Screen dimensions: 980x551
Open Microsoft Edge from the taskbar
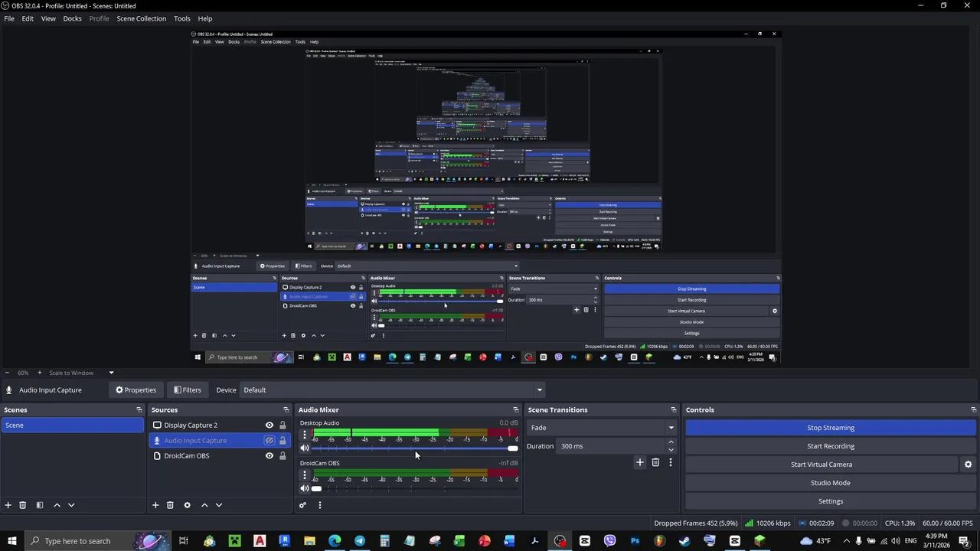coord(335,541)
